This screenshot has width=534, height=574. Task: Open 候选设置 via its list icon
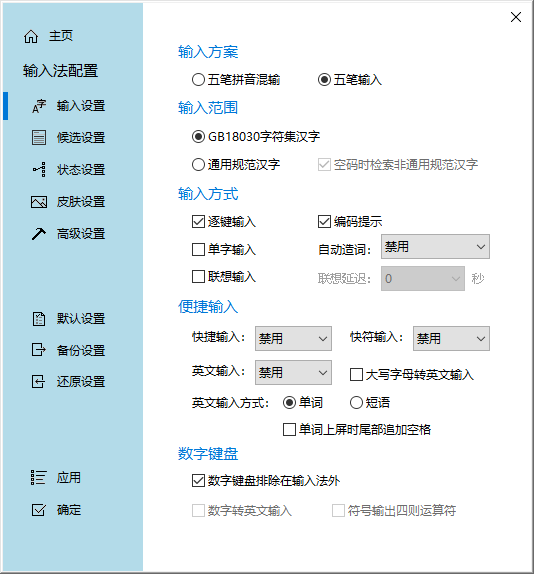[x=39, y=138]
